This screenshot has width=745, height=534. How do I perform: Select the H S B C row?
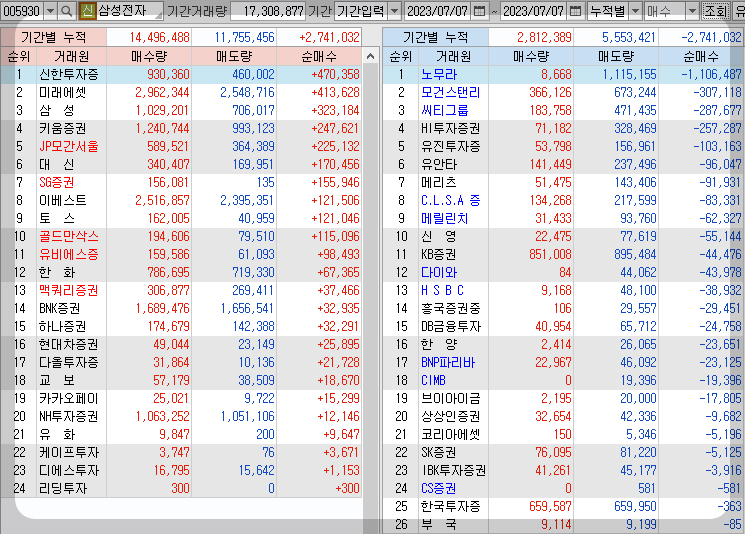[x=564, y=291]
